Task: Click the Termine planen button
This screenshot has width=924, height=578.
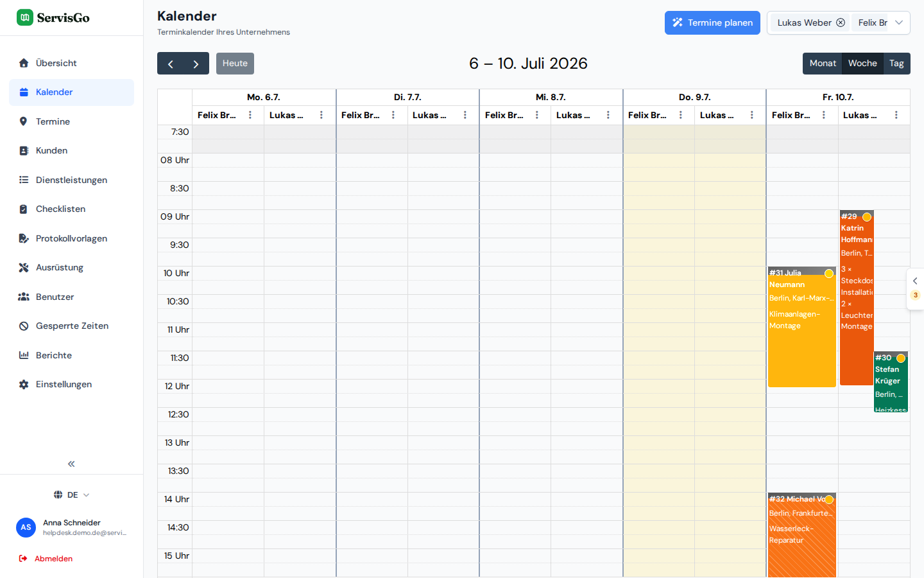Action: tap(712, 22)
